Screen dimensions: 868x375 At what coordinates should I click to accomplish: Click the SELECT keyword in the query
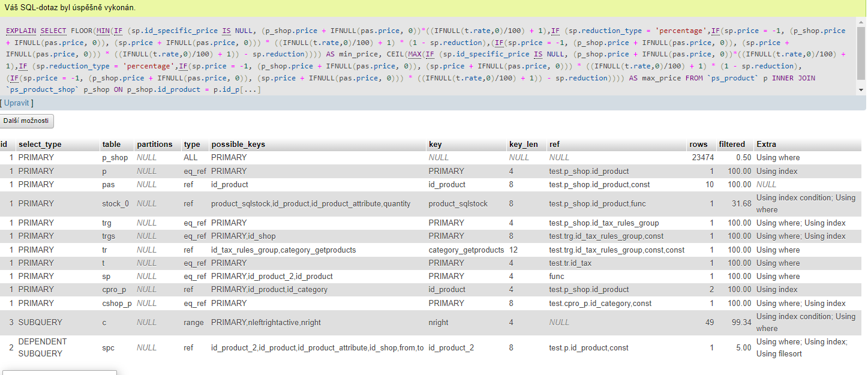[x=53, y=31]
